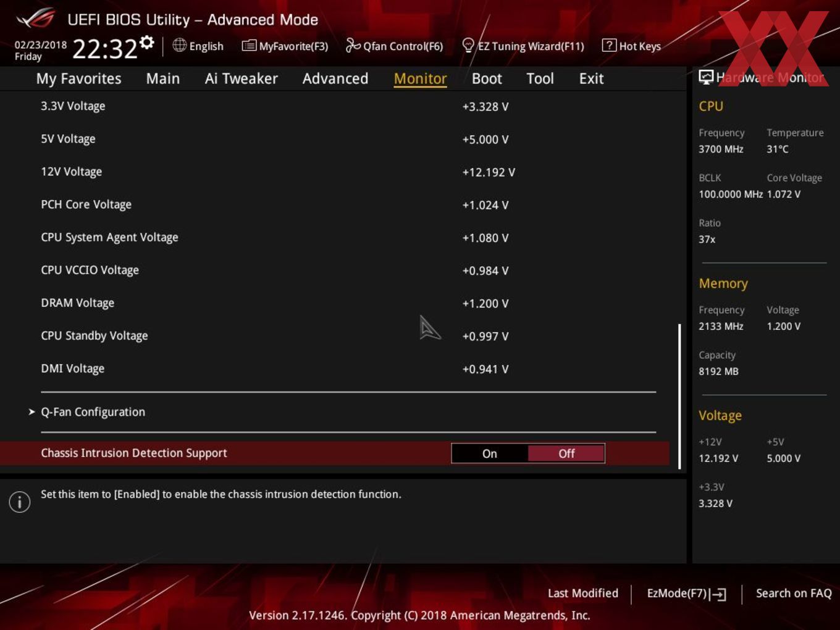Click the MyFavorite list icon
Viewport: 840px width, 630px height.
(x=249, y=46)
